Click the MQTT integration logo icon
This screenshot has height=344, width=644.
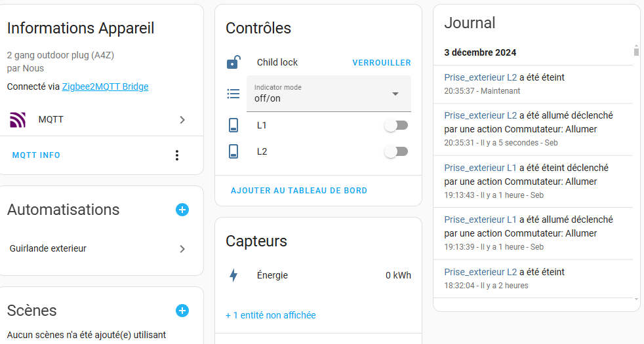pyautogui.click(x=18, y=120)
